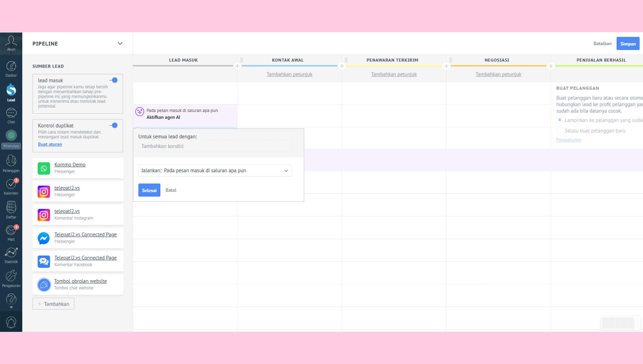The image size is (643, 364).
Task: Open the Aktifkan agen AI trigger card
Action: coord(185,116)
